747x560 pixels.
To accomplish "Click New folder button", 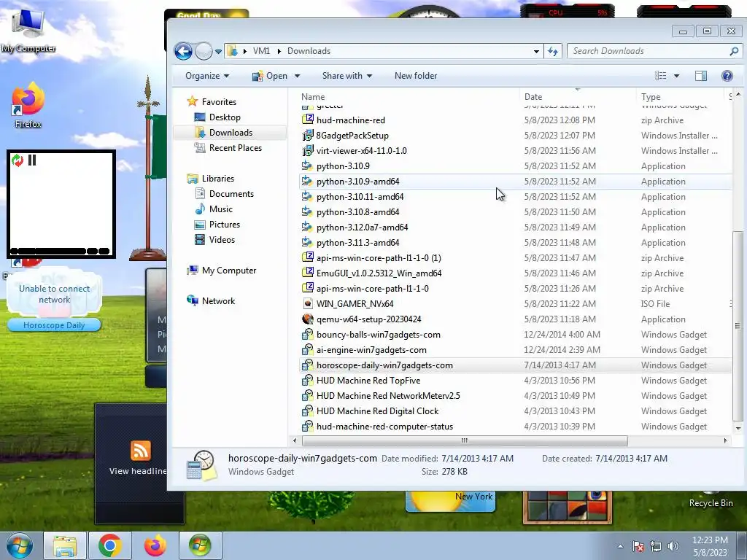I will (415, 76).
